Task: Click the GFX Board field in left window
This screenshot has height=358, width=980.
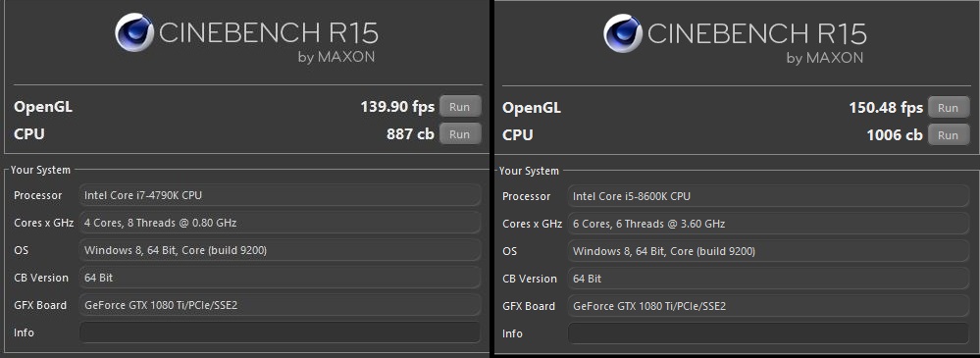Action: coord(280,305)
